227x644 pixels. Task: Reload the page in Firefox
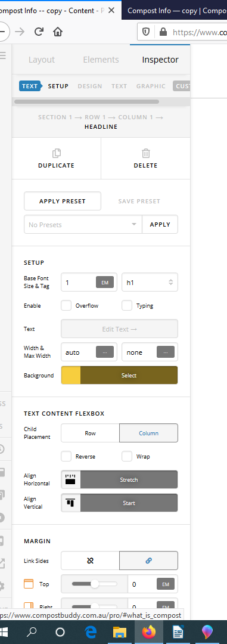pyautogui.click(x=39, y=32)
